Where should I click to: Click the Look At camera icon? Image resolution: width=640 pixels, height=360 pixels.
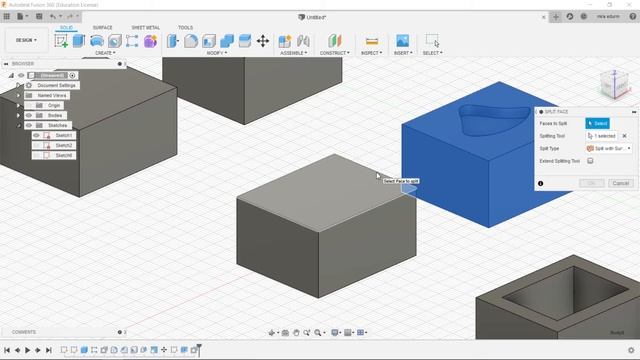(285, 333)
